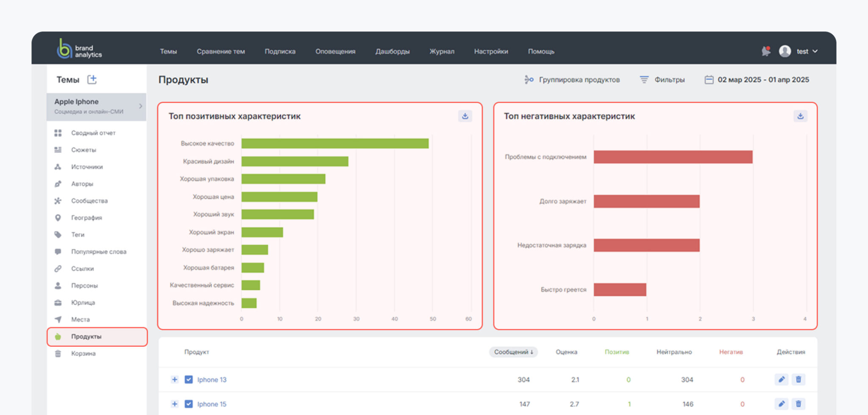Click the Позитив column header
Viewport: 868px width, 415px height.
coord(617,352)
